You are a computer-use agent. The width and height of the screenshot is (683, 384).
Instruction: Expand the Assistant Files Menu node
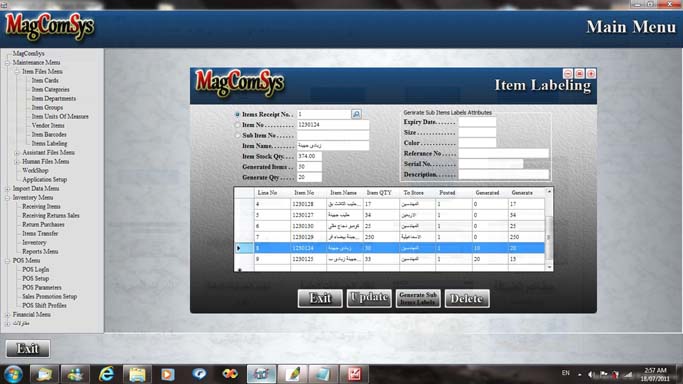click(x=17, y=153)
